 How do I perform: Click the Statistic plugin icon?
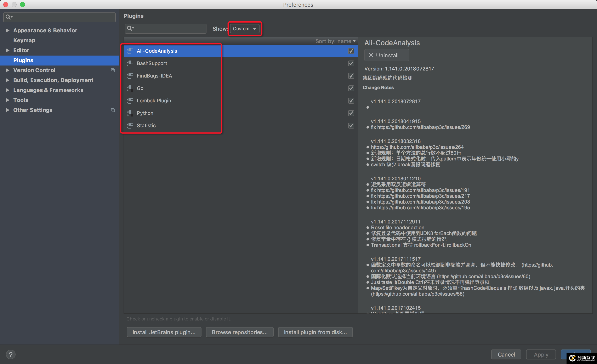[x=129, y=125]
